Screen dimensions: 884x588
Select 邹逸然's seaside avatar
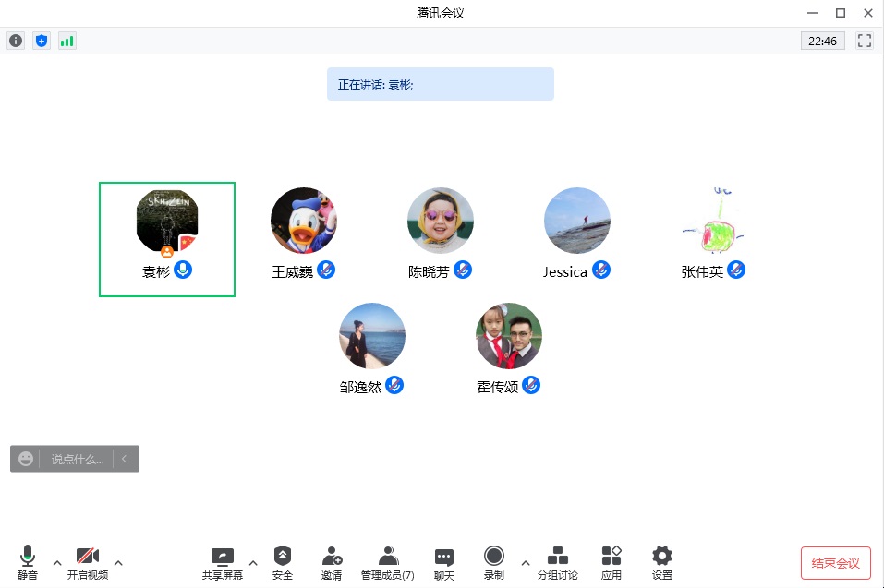tap(371, 336)
